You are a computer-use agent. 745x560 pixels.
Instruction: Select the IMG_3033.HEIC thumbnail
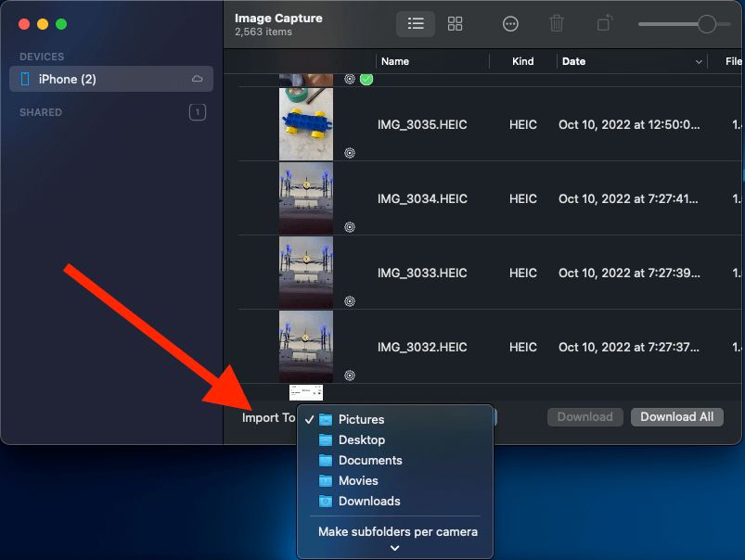306,273
